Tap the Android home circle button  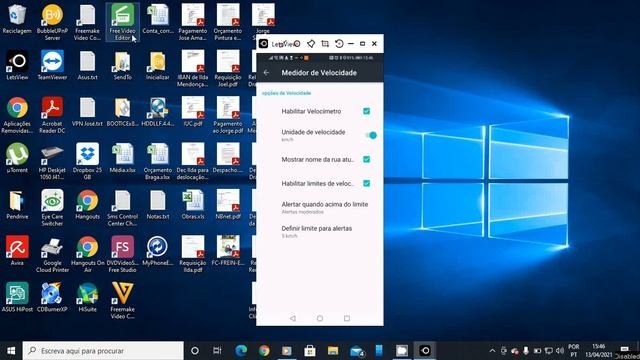(x=320, y=318)
